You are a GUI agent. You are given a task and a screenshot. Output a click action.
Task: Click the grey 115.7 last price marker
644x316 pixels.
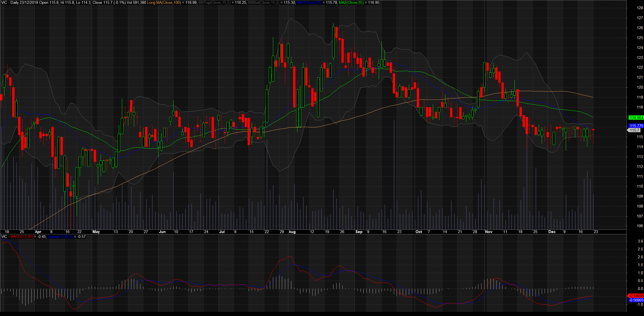click(635, 130)
